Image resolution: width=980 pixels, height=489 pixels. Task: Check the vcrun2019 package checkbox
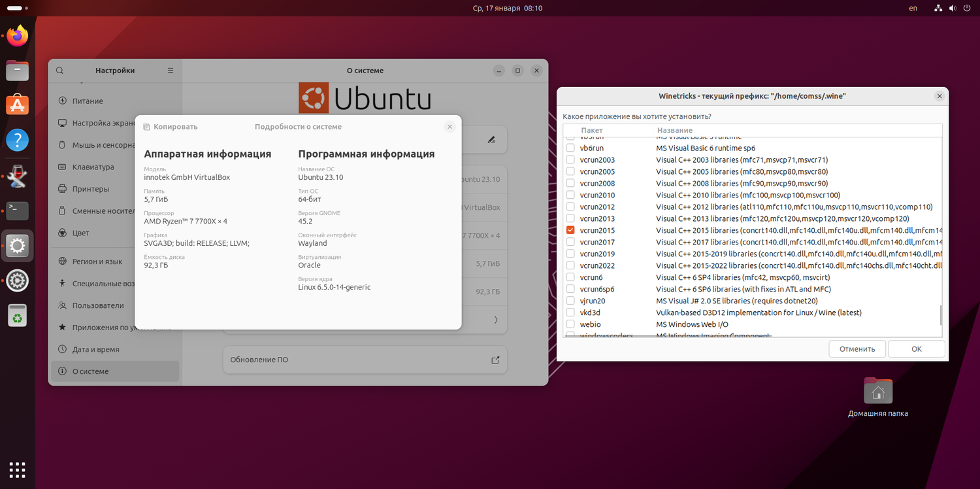[570, 254]
